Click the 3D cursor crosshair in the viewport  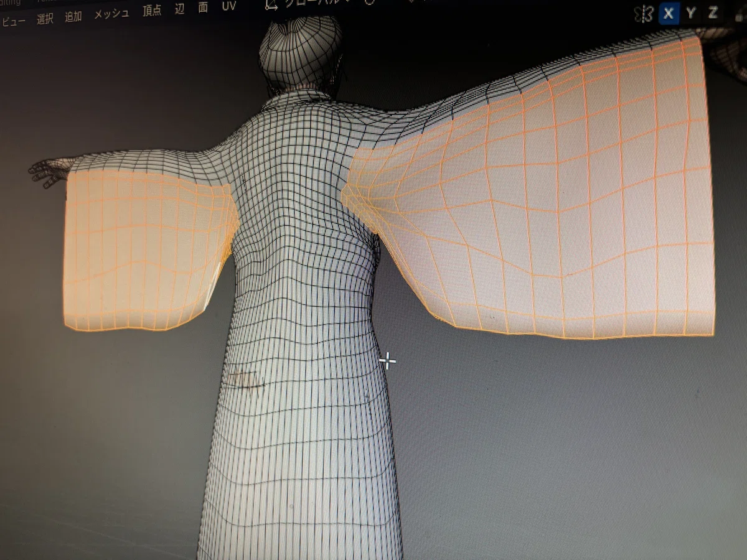coord(387,360)
